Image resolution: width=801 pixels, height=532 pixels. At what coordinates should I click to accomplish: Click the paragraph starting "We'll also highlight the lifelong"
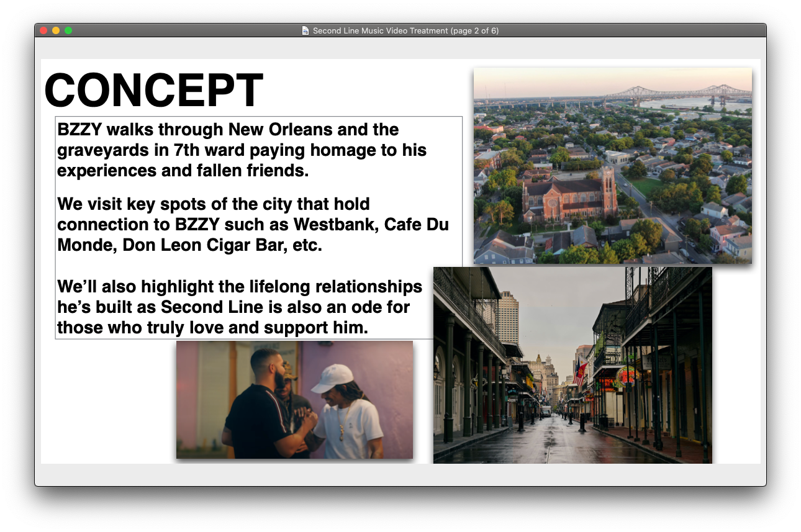(240, 307)
